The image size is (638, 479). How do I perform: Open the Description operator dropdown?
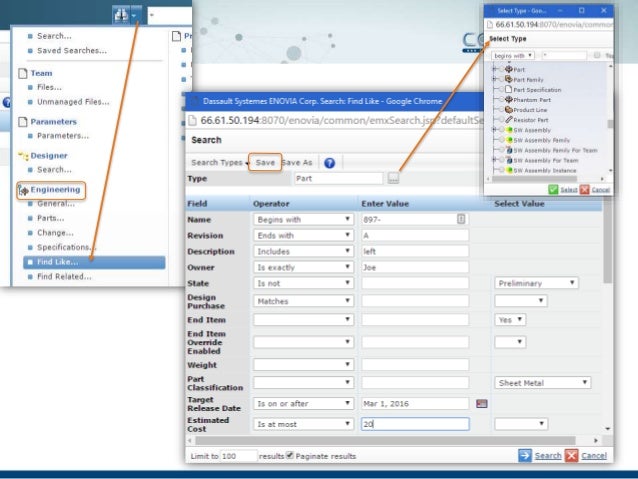point(303,251)
